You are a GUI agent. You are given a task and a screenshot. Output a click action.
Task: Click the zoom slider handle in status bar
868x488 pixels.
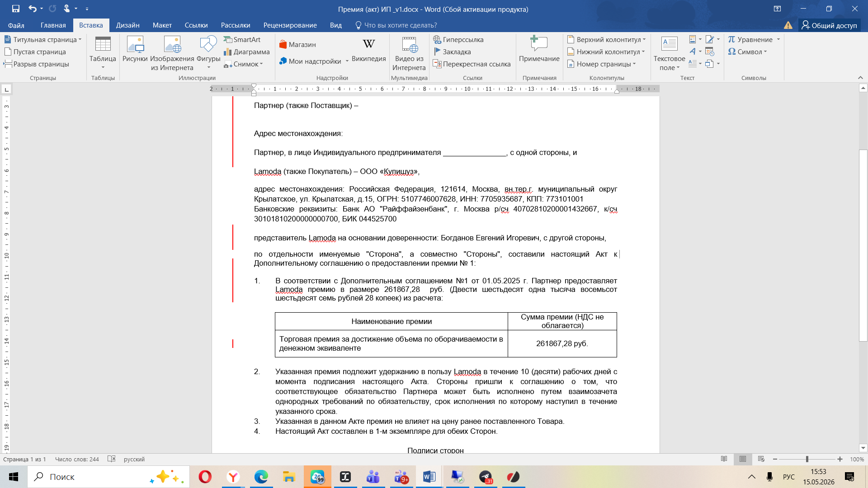pyautogui.click(x=807, y=459)
